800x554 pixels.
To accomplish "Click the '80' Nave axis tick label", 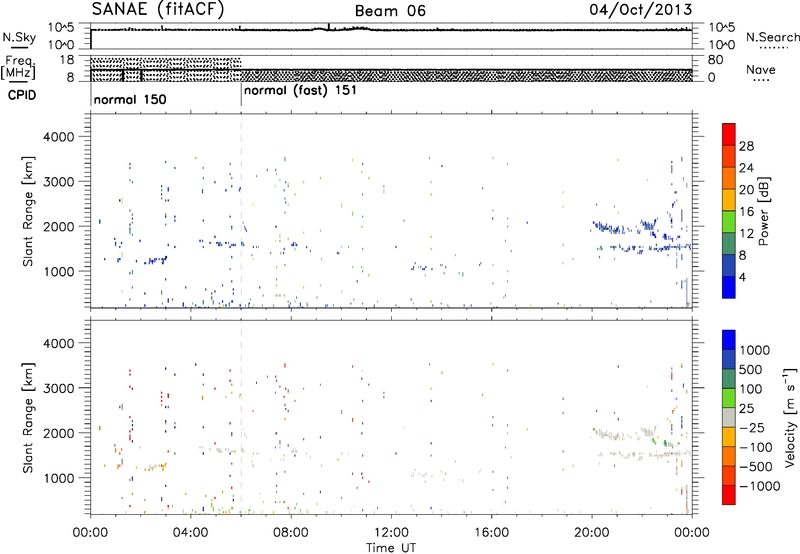I will tap(715, 60).
